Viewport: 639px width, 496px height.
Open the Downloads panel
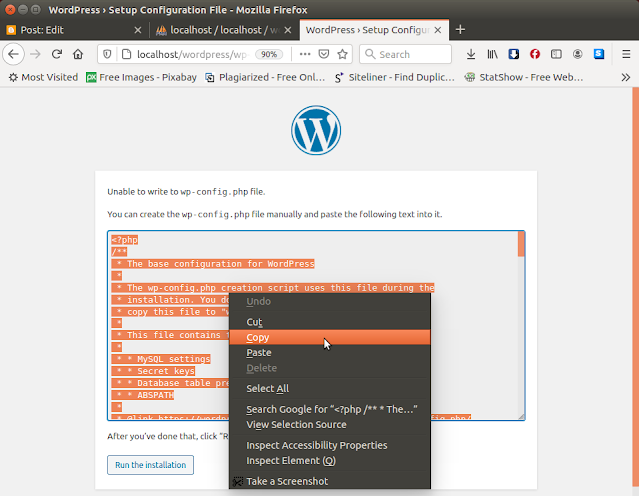[471, 54]
